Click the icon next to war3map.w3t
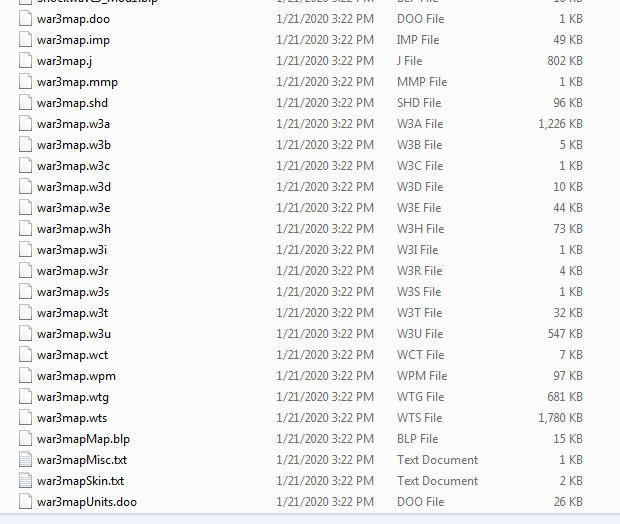620x524 pixels. [x=25, y=313]
